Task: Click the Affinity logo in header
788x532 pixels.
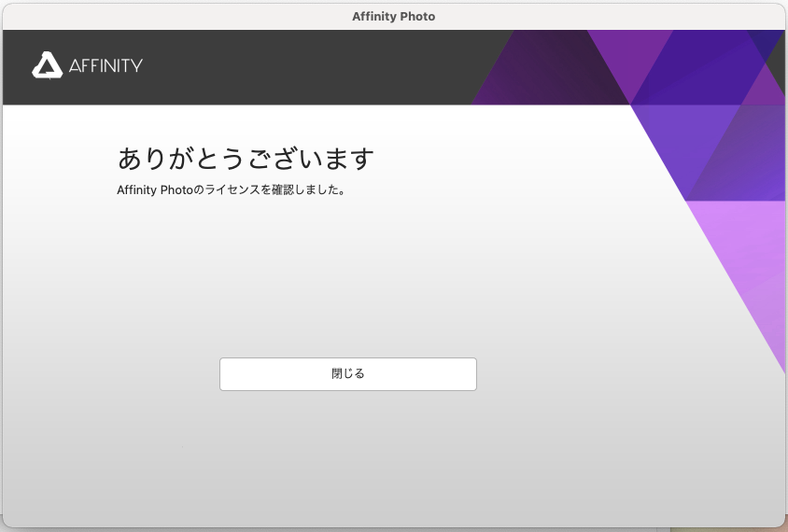Action: pyautogui.click(x=88, y=65)
